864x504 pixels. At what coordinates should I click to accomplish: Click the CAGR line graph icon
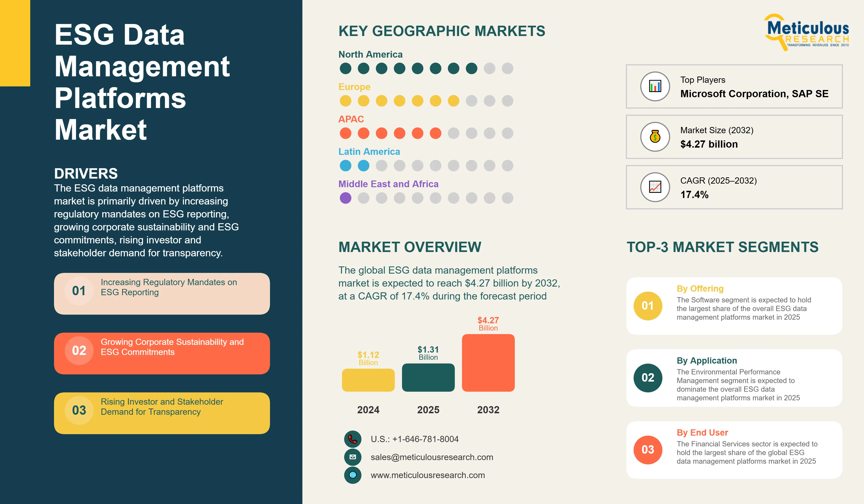(655, 187)
